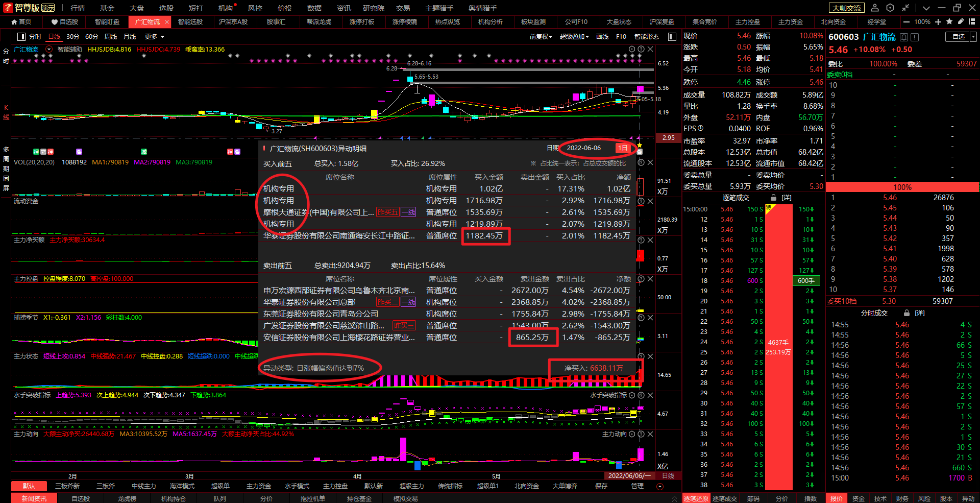Open the 前复权 adjustment dropdown
Viewport: 980px width, 503px height.
tap(541, 37)
